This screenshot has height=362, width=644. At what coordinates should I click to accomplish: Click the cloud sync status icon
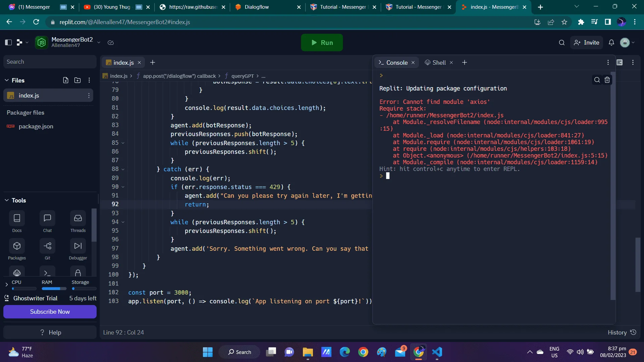pyautogui.click(x=111, y=43)
